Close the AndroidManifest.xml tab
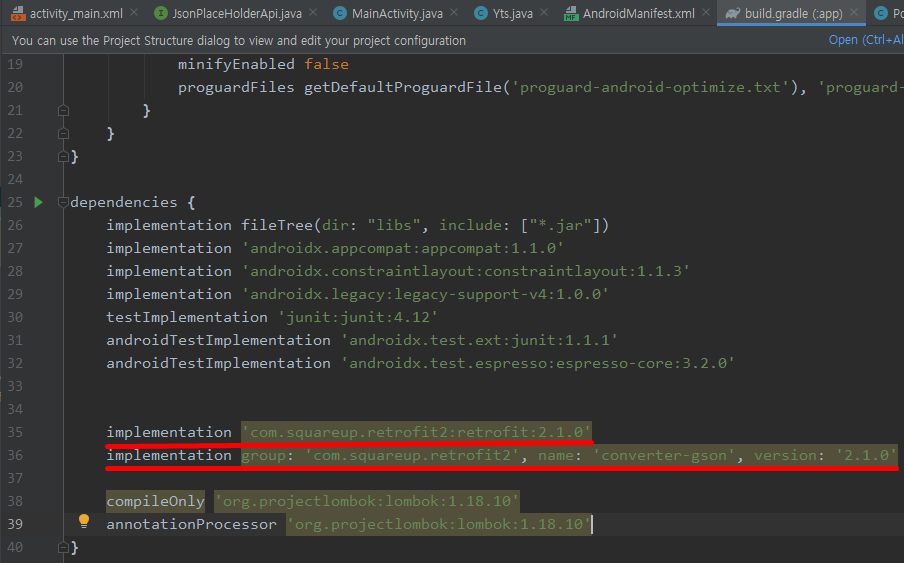The width and height of the screenshot is (904, 563). tap(706, 12)
